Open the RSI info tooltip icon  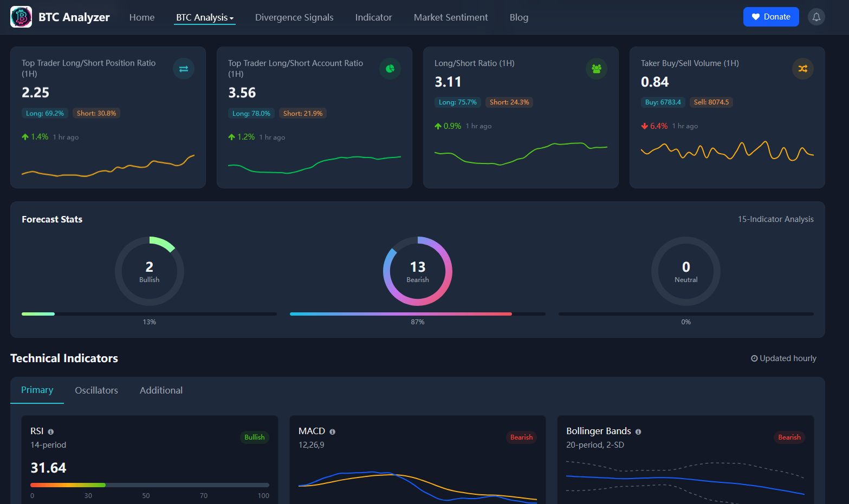click(x=50, y=431)
